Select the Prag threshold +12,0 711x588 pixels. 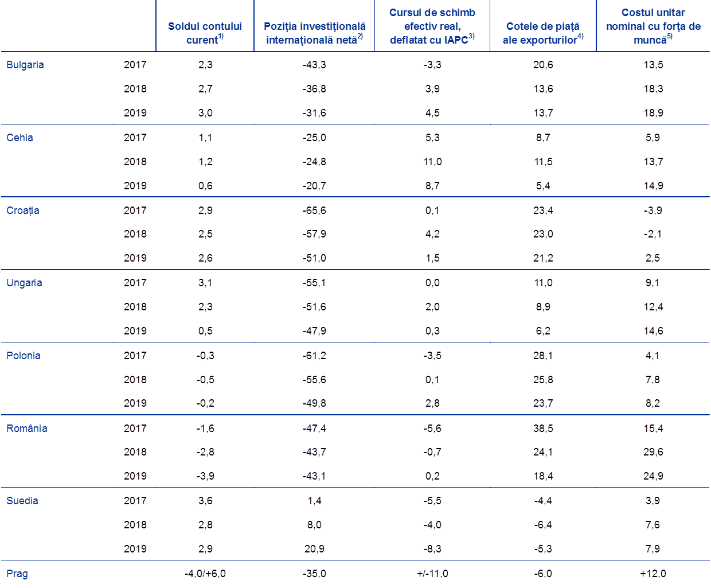point(653,574)
